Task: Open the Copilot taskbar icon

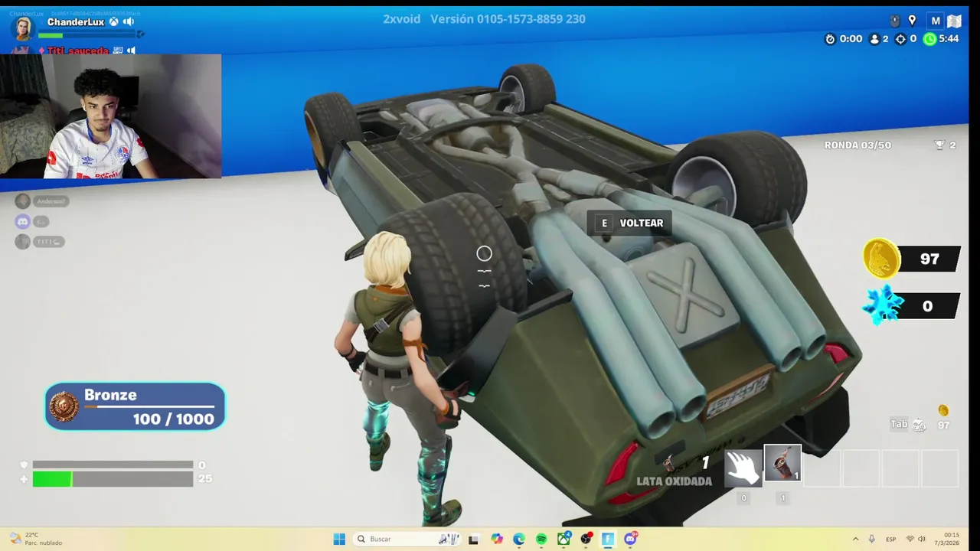Action: click(x=497, y=539)
